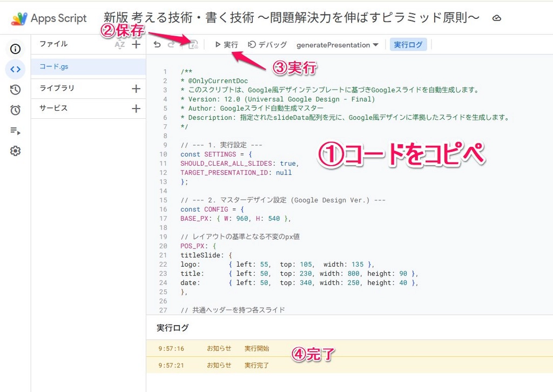
Task: Place cursor on TARGET_PRESENTATION_ID: null line
Action: pos(236,173)
